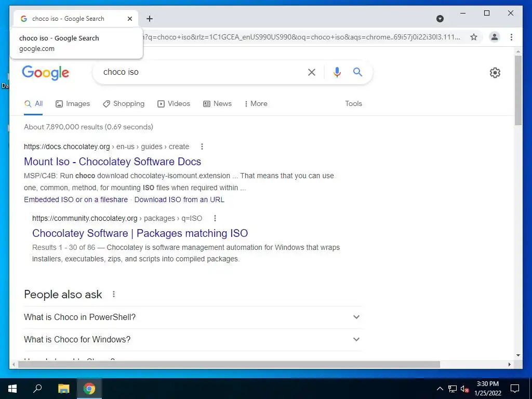Submit search with magnifying glass icon
Screen dimensions: 532x399
[357, 72]
